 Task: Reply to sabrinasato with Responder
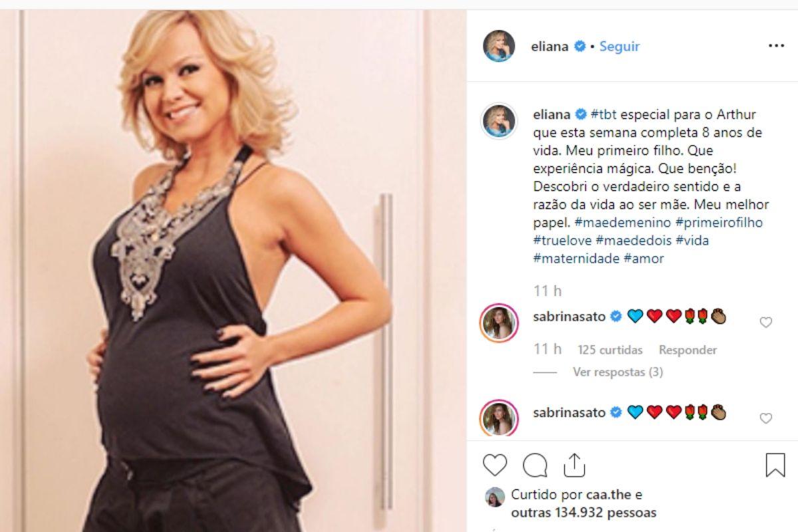pos(688,350)
